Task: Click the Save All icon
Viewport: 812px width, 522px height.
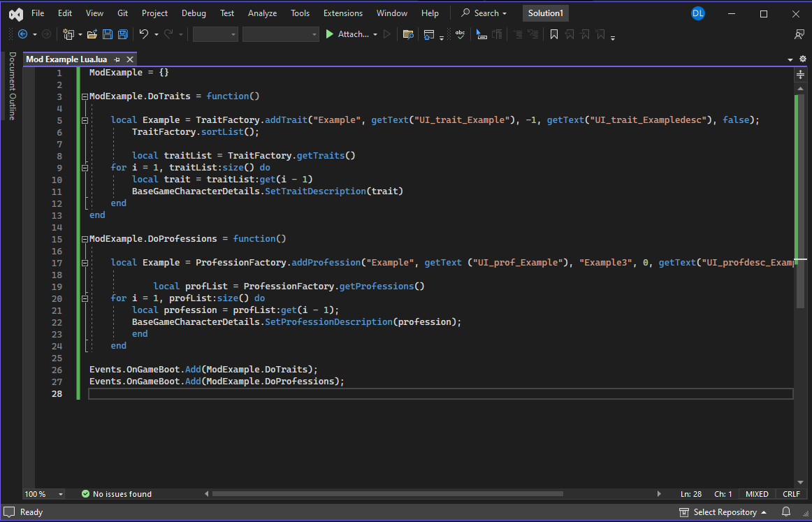Action: click(x=123, y=34)
